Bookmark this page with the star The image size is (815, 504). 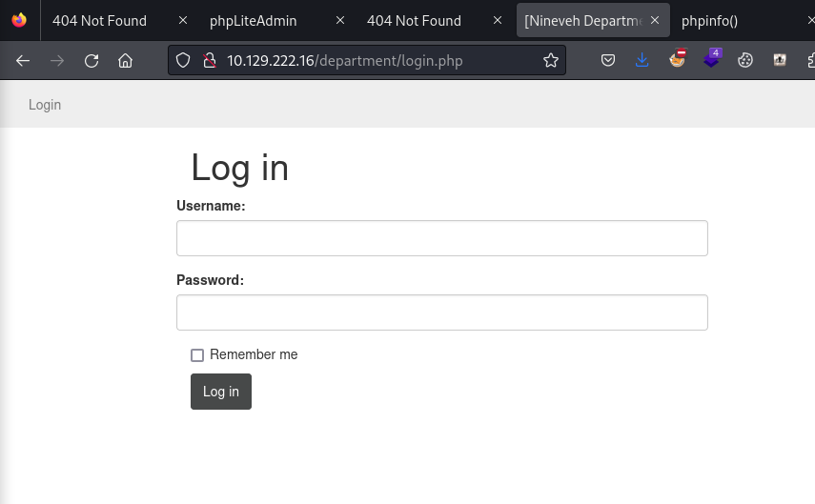(550, 60)
